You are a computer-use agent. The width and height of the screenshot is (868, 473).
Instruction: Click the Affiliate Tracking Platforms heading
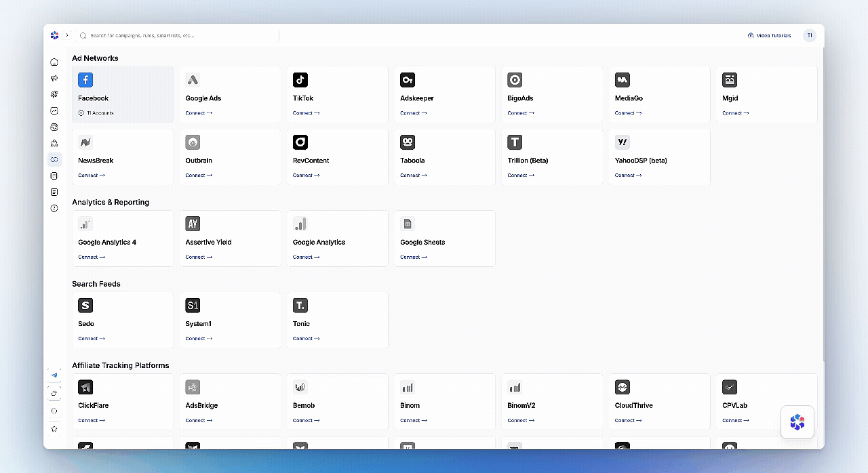coord(121,365)
